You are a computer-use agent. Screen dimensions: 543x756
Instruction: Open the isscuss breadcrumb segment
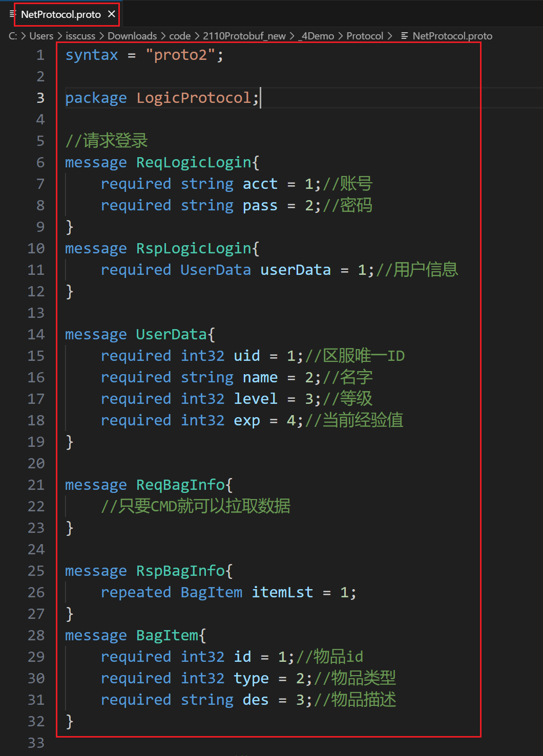pos(80,36)
